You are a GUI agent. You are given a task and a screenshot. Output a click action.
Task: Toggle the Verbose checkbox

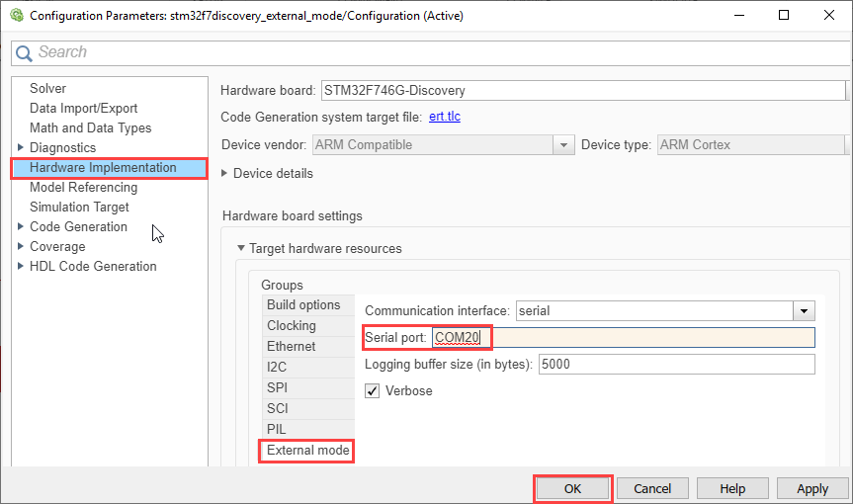point(373,390)
